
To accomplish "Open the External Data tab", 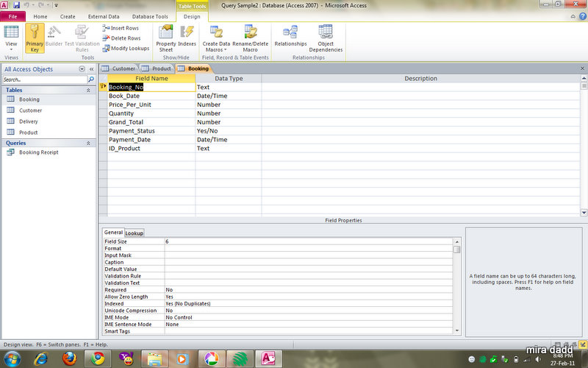I will point(104,16).
